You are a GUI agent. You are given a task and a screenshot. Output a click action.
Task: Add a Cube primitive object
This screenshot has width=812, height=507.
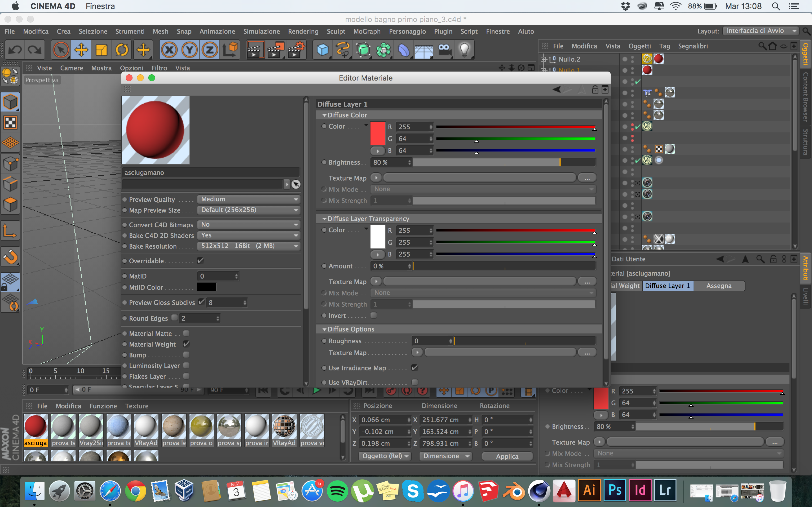[x=322, y=50]
